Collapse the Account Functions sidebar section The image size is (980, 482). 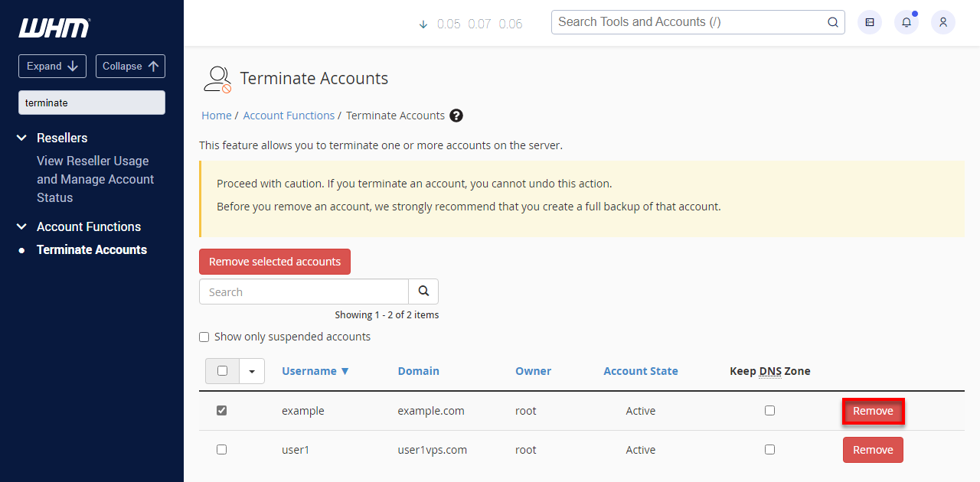(21, 226)
